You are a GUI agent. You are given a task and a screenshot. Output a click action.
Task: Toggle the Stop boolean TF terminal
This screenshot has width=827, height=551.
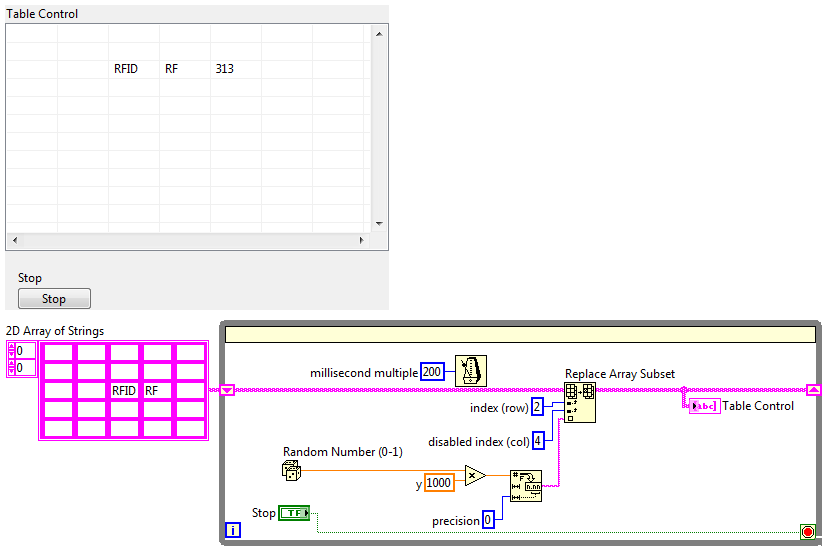point(294,513)
